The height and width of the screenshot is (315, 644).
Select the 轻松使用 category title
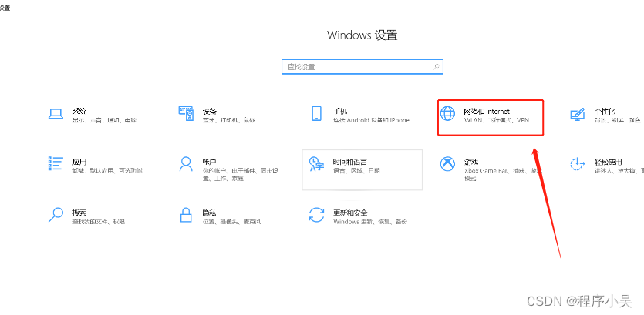(608, 162)
